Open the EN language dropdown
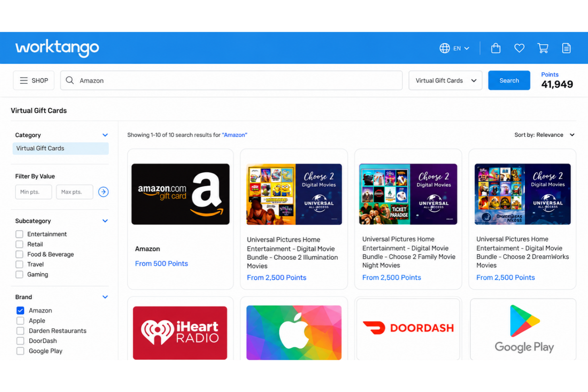The image size is (588, 392). pyautogui.click(x=461, y=48)
